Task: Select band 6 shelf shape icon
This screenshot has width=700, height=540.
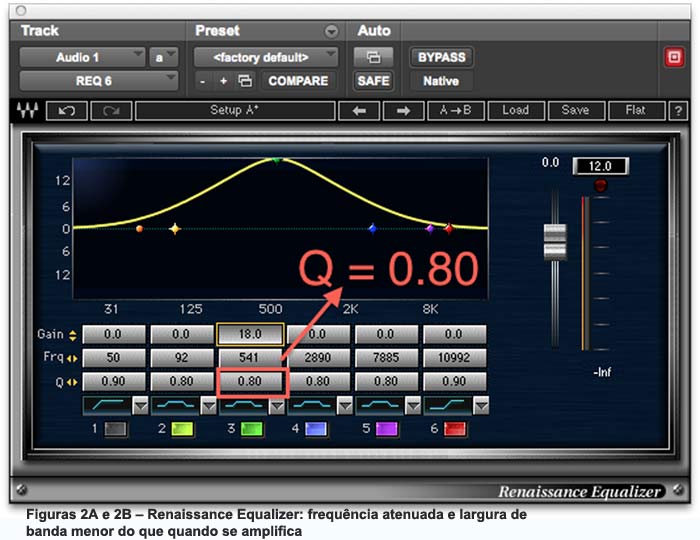Action: [x=448, y=405]
